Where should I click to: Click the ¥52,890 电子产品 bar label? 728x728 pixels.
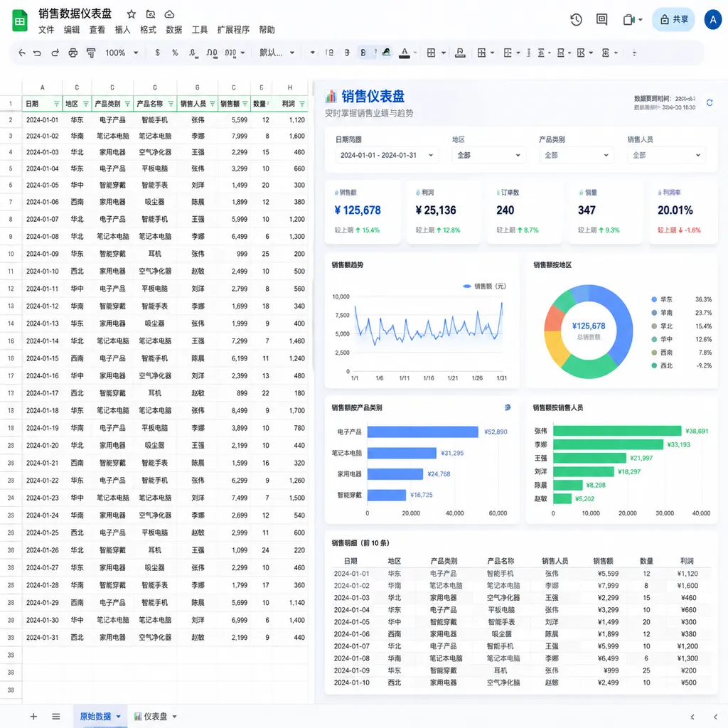(x=496, y=432)
